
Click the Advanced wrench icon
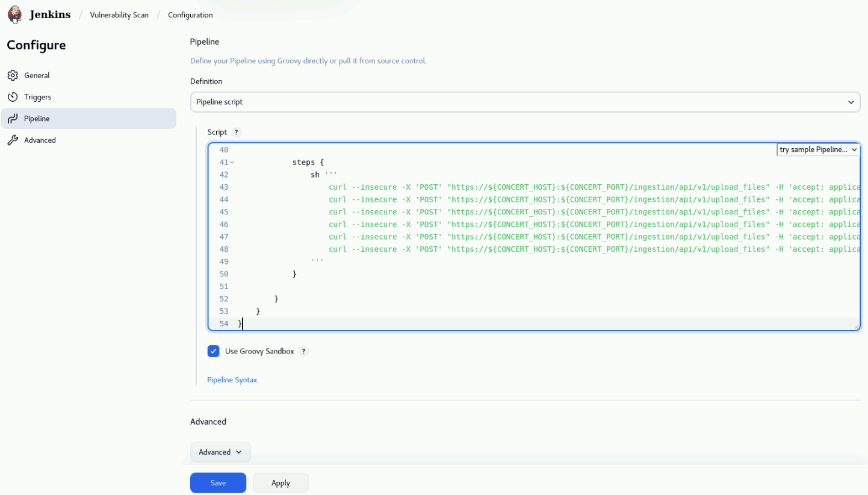13,140
